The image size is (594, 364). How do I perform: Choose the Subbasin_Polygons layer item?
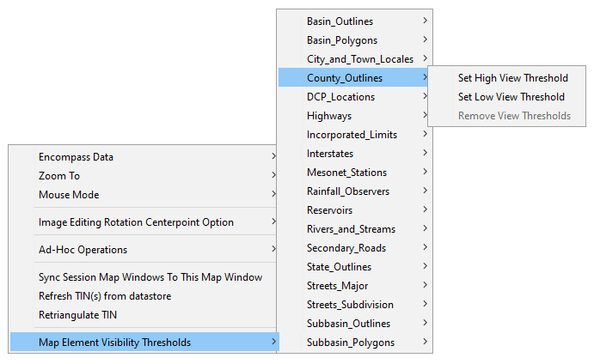[350, 343]
